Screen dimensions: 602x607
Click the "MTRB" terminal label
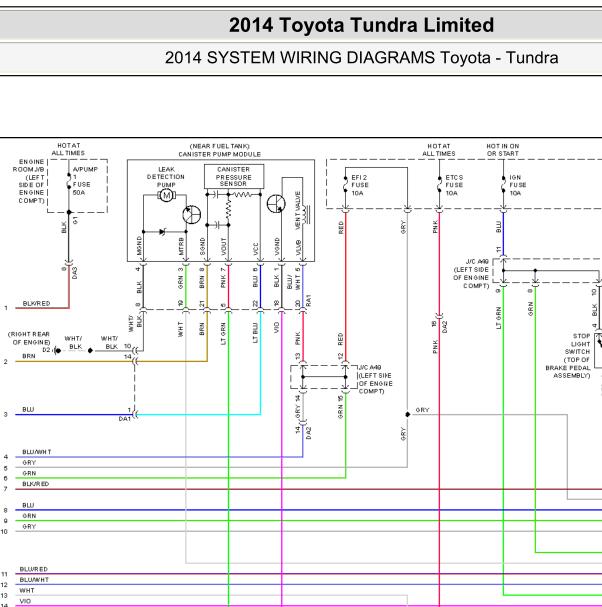pos(181,246)
